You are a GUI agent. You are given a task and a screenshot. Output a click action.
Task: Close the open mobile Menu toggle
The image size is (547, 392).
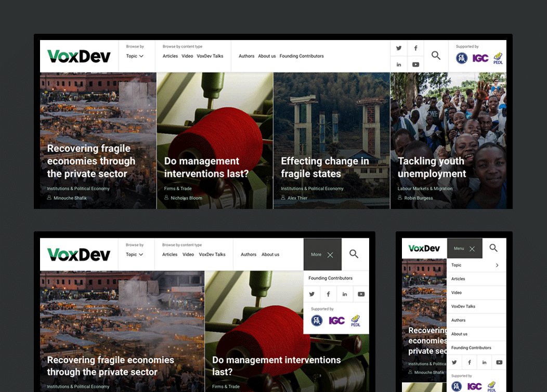[x=472, y=249]
